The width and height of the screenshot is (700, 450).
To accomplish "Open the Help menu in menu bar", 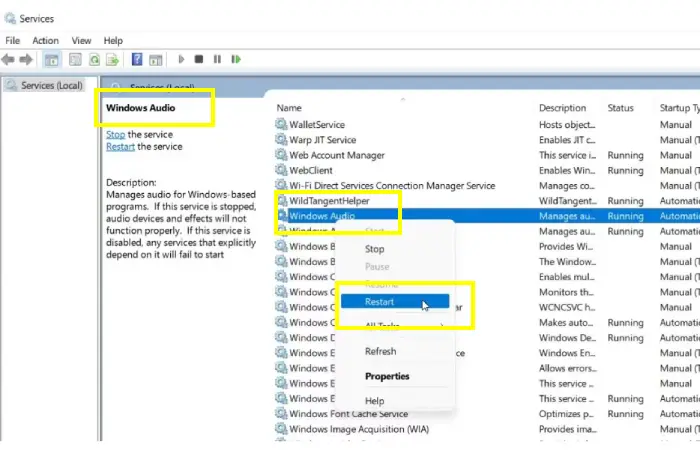I will point(113,41).
